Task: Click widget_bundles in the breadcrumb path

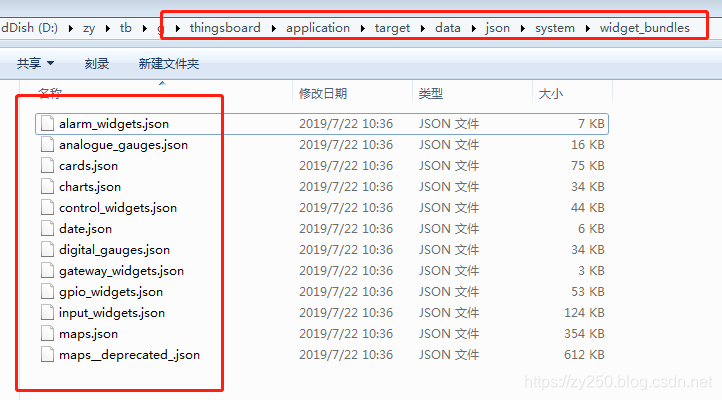Action: pos(645,28)
